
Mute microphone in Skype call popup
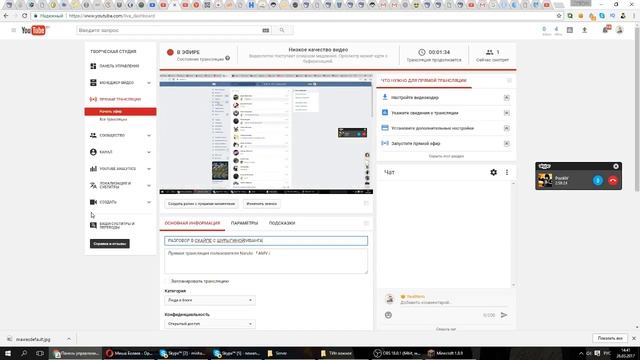(x=598, y=180)
